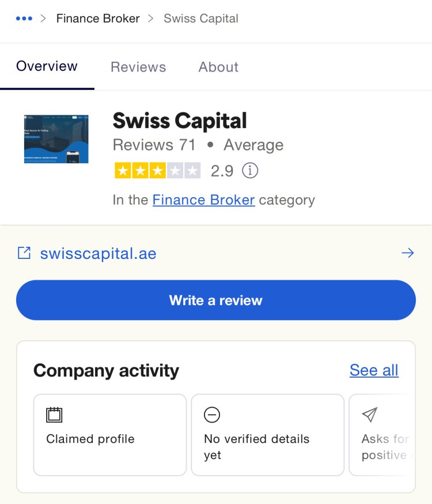Click the external link icon
This screenshot has width=432, height=504.
click(x=24, y=253)
